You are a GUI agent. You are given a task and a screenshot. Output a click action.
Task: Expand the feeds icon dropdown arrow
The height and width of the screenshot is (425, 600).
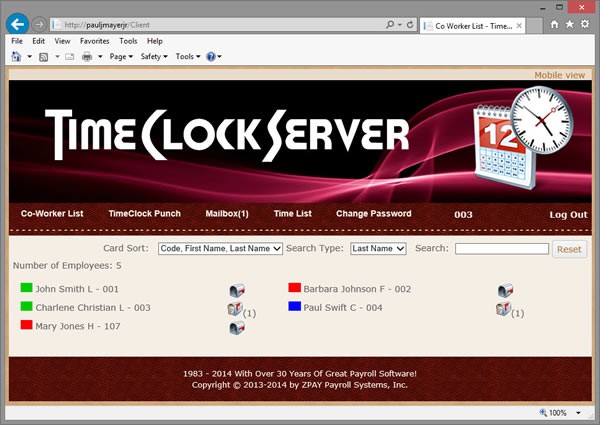coord(57,57)
